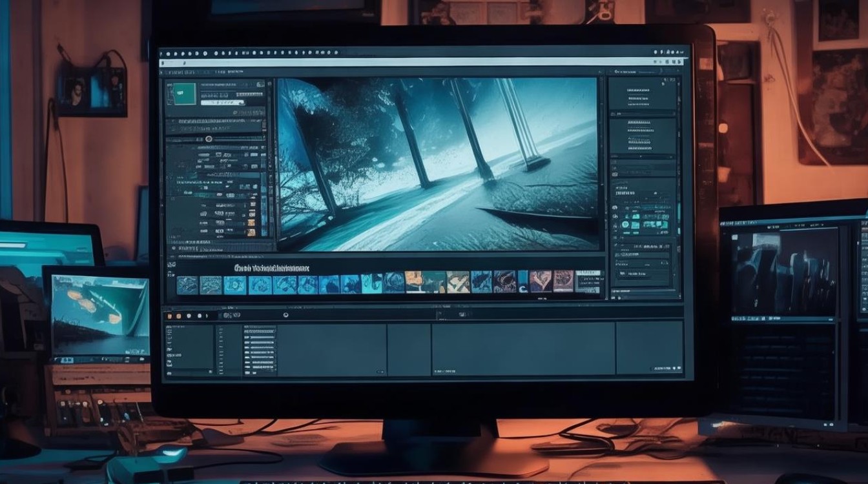868x484 pixels.
Task: Click the main video preview on center monitor
Action: [438, 164]
